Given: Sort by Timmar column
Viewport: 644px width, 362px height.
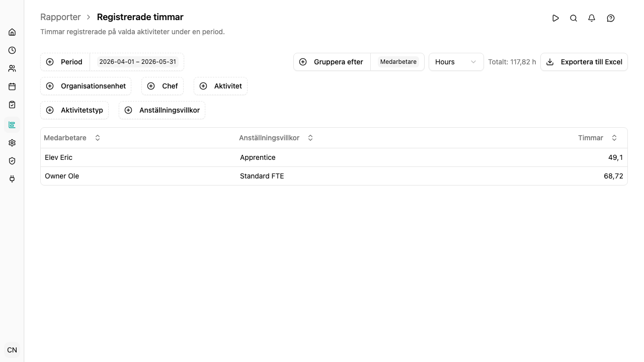Looking at the screenshot, I should pos(598,138).
